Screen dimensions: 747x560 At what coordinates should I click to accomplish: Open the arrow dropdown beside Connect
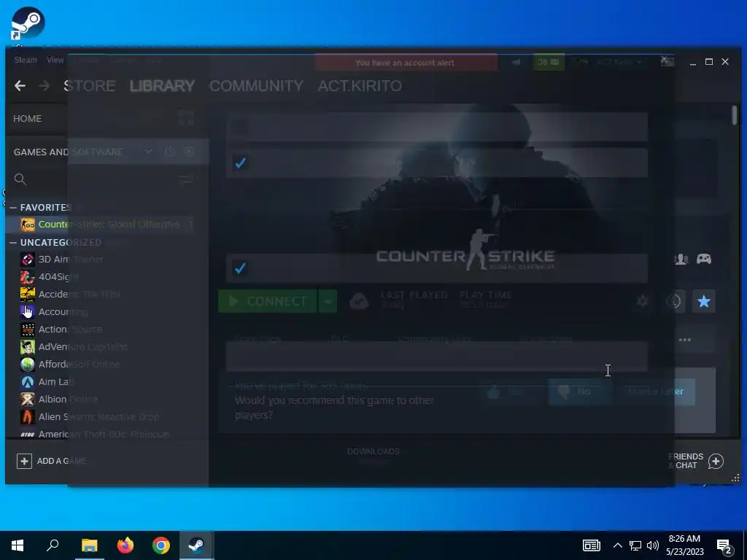pyautogui.click(x=328, y=301)
